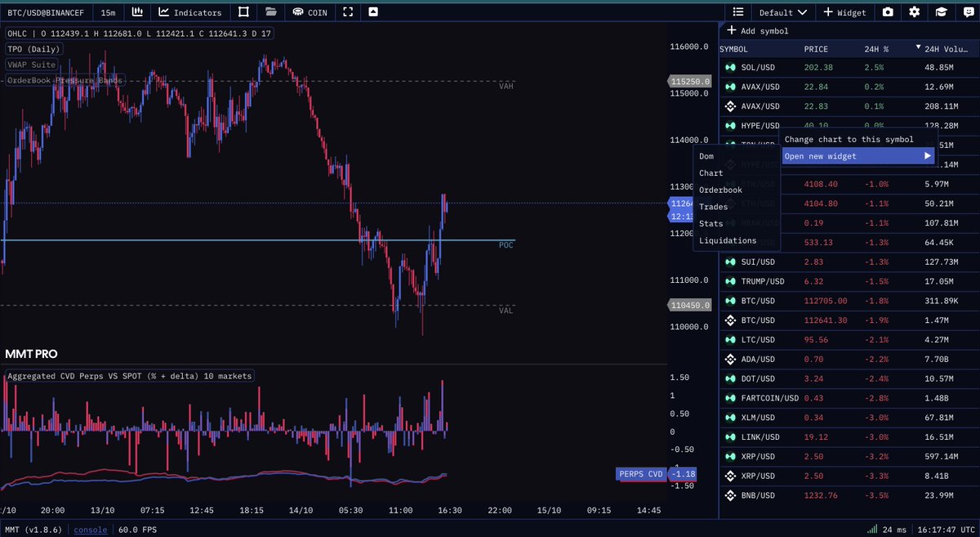
Task: Take a screenshot with camera icon
Action: point(888,12)
